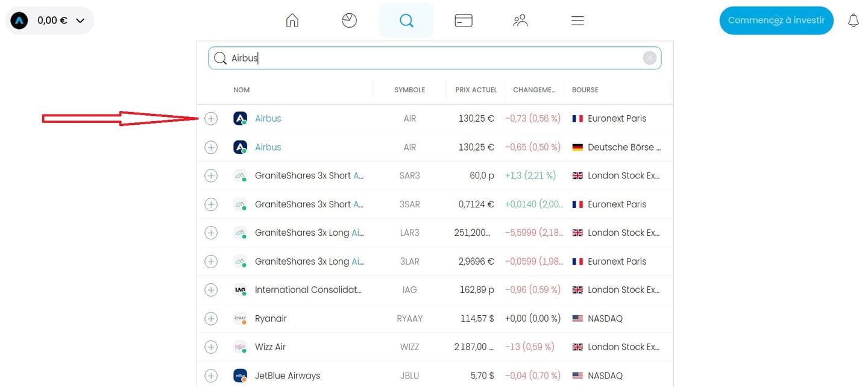Add JetBlue Airways to your watchlist
Screen dimensions: 868x387
[211, 375]
